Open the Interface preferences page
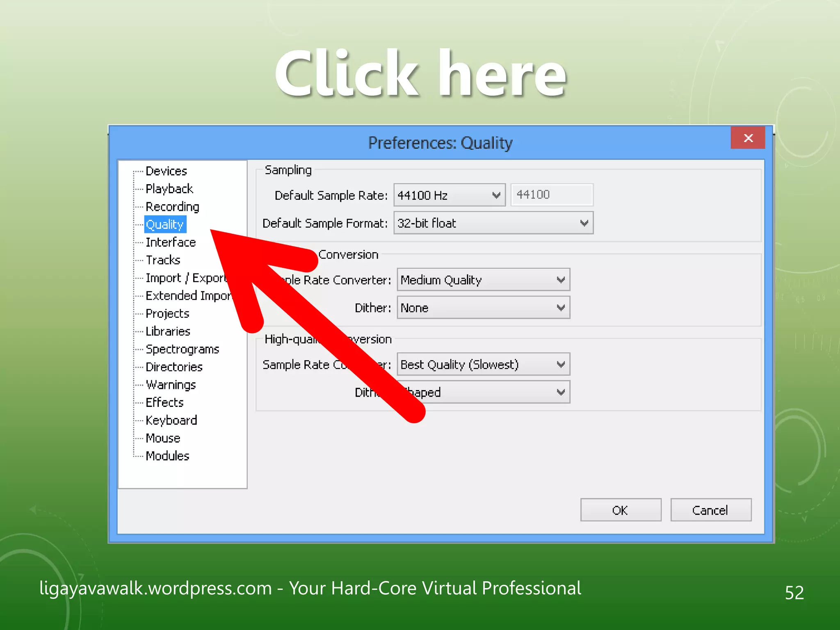This screenshot has width=840, height=630. pos(171,242)
